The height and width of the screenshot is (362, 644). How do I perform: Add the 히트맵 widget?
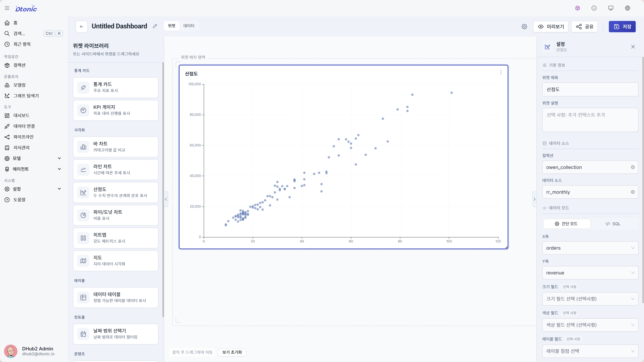point(116,238)
